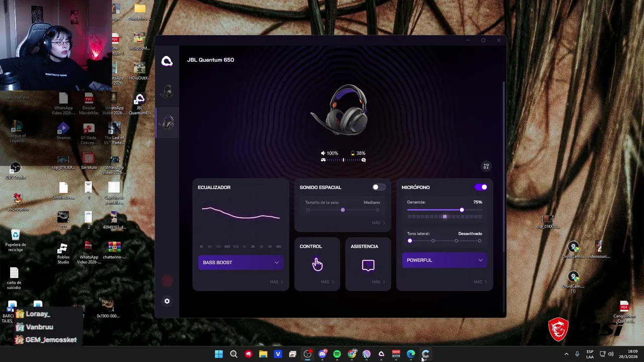Click the Tono lateral off position knob
644x362 pixels.
click(x=410, y=241)
